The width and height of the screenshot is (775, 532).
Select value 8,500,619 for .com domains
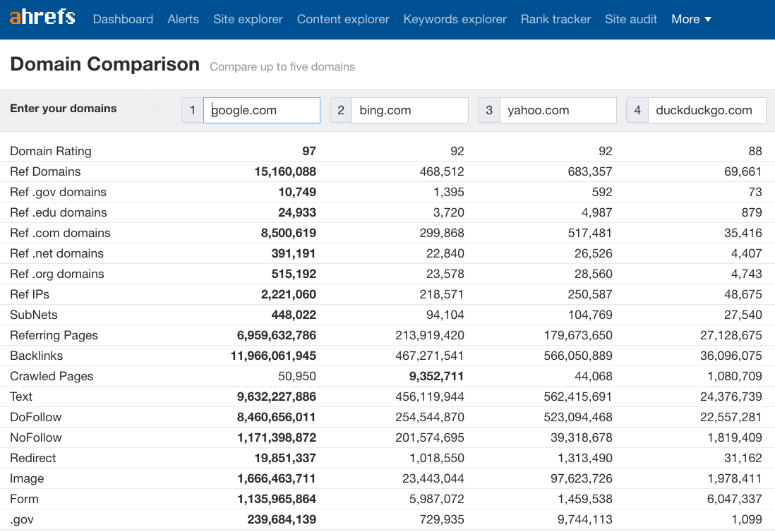click(x=289, y=233)
